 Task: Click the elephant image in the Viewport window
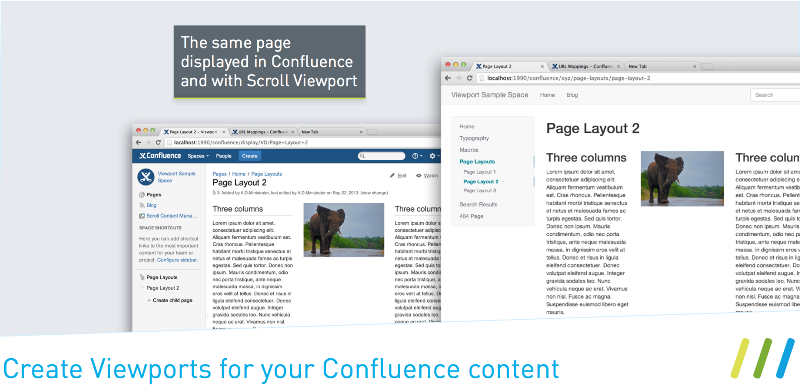click(682, 179)
